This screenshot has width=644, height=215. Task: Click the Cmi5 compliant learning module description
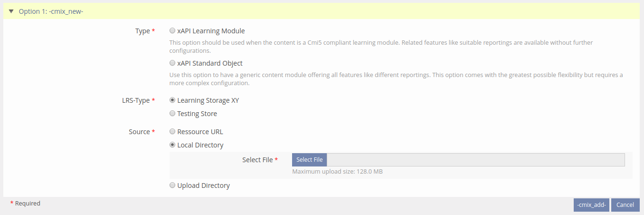[381, 46]
